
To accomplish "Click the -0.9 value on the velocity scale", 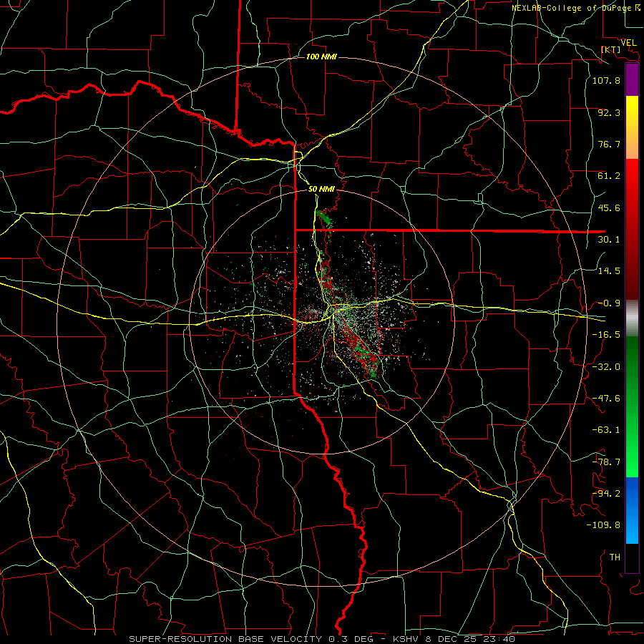I will click(x=609, y=303).
